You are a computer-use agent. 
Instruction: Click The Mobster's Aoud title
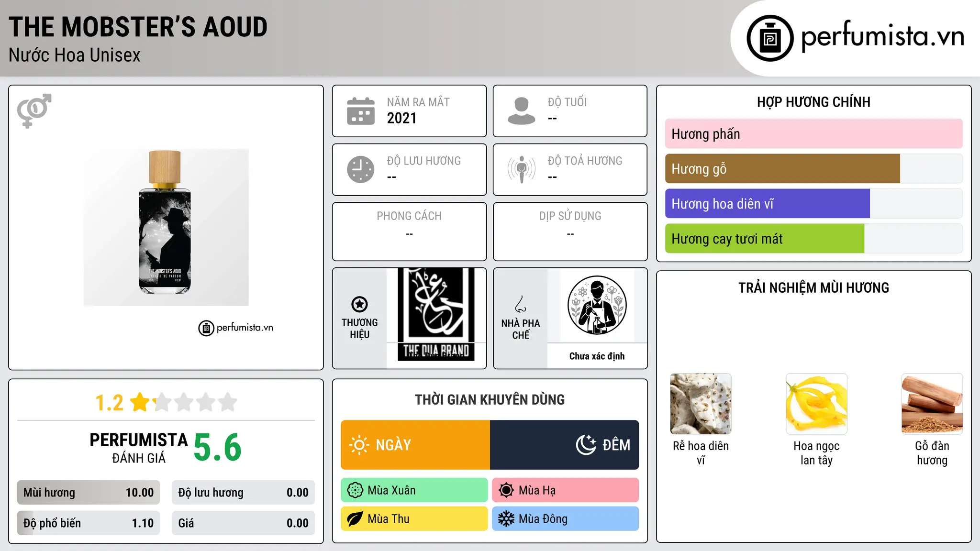point(138,27)
